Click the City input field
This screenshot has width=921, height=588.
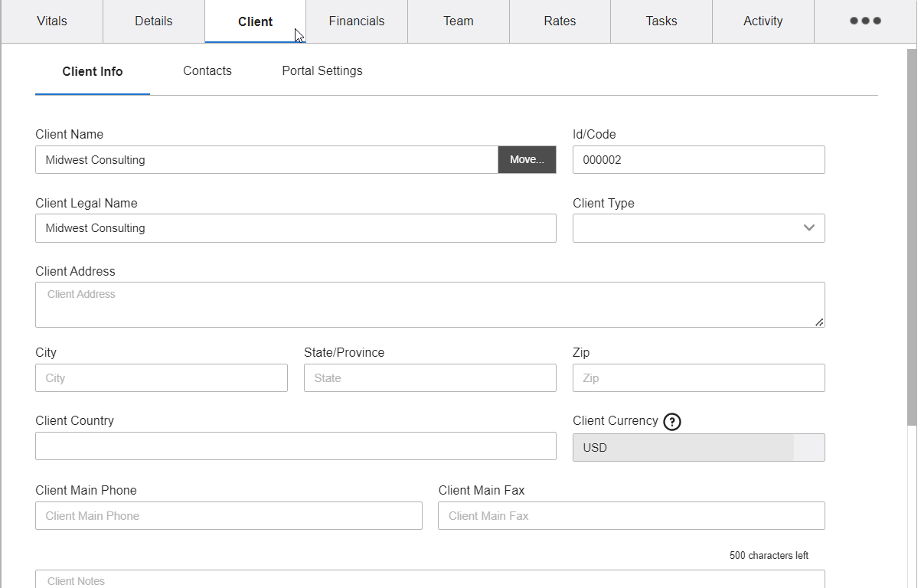[161, 377]
